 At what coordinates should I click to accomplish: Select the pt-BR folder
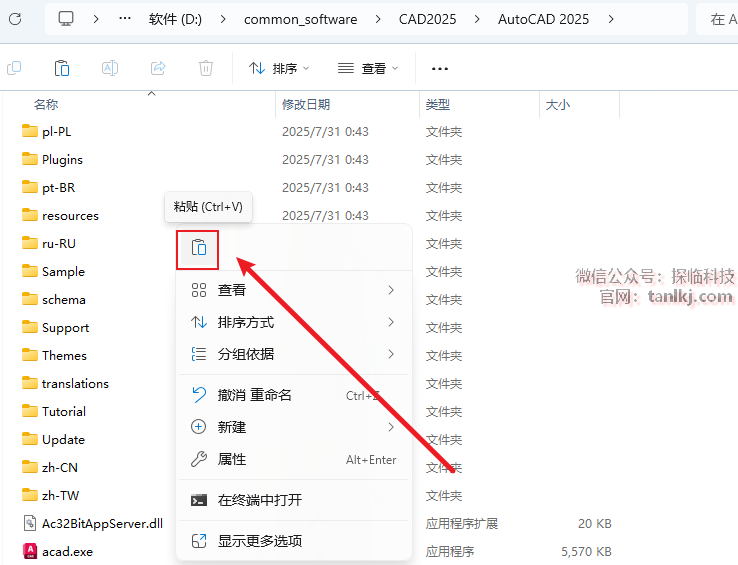[x=58, y=188]
